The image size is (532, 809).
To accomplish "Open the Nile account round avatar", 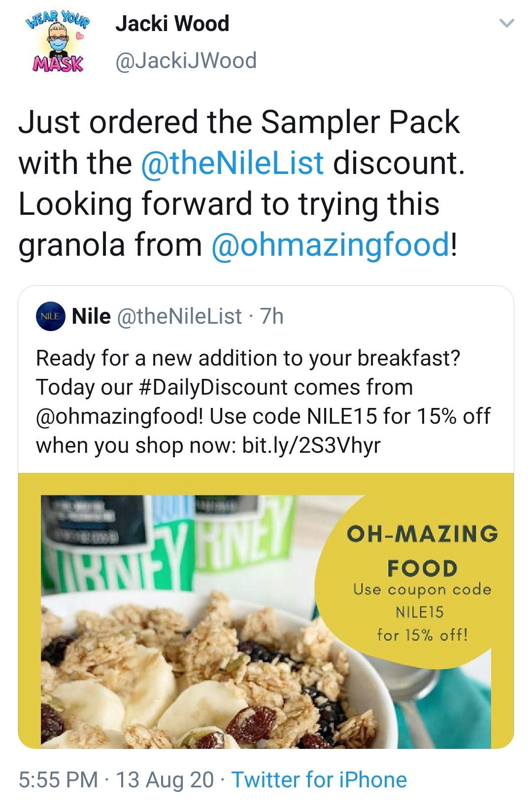I will point(50,316).
